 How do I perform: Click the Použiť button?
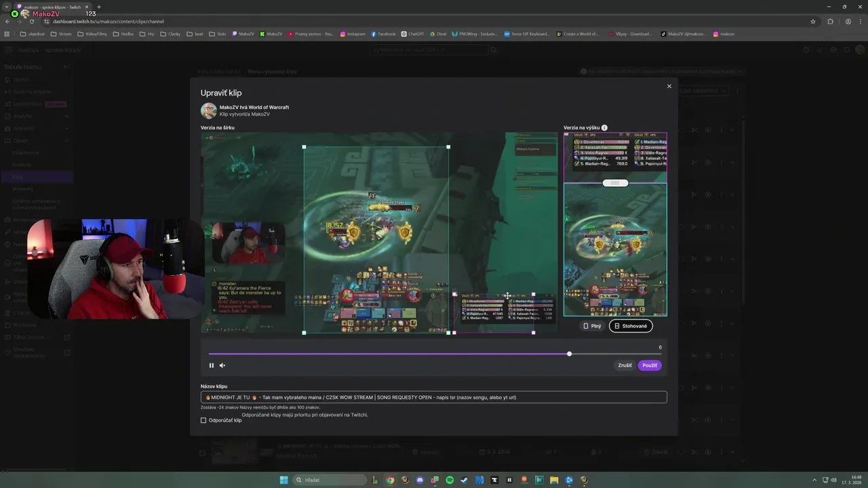tap(650, 365)
